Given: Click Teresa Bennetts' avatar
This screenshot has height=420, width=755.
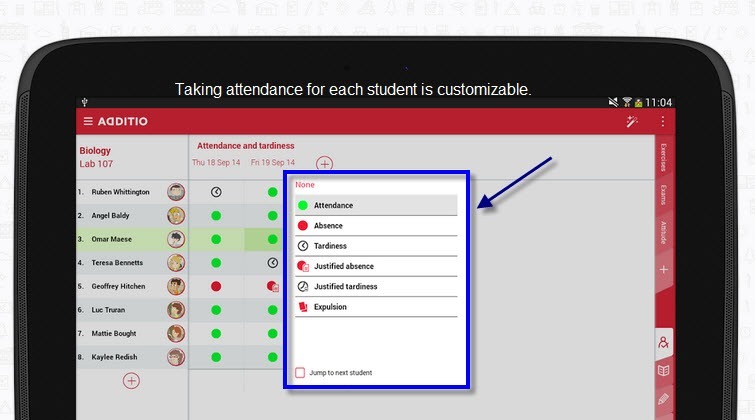Looking at the screenshot, I should [x=176, y=262].
